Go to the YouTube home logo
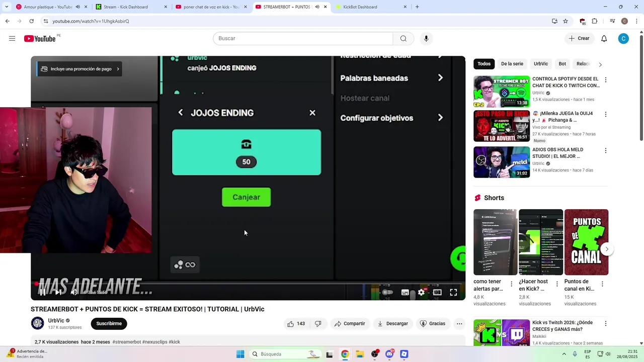Screen dimensions: 644x362 click(x=40, y=39)
